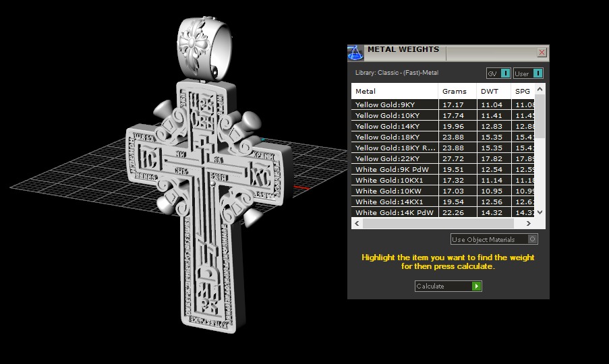Click the down arrow of the table's vertical scrollbar

pyautogui.click(x=540, y=212)
